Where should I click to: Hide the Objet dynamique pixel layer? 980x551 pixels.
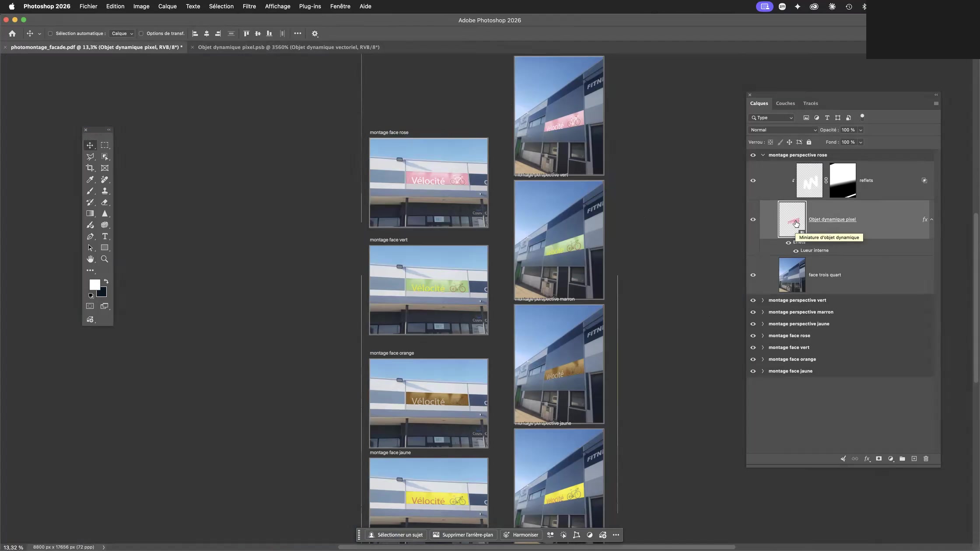tap(753, 220)
